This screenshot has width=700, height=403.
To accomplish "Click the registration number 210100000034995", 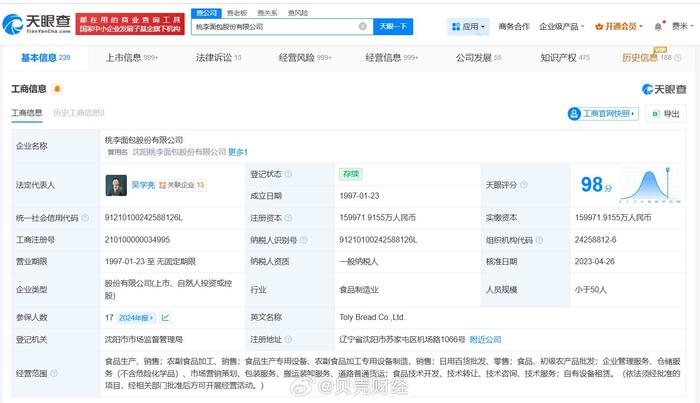I will [138, 240].
